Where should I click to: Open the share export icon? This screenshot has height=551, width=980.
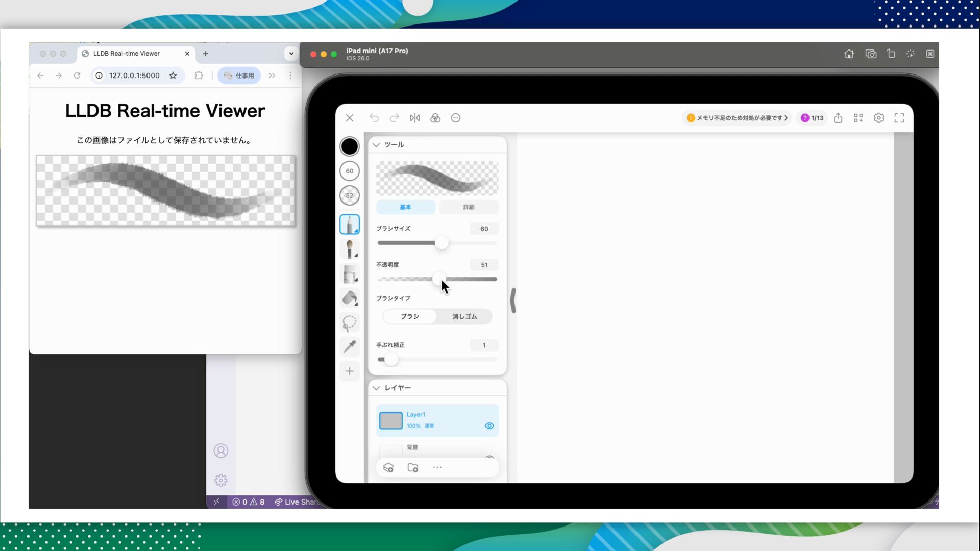click(838, 118)
